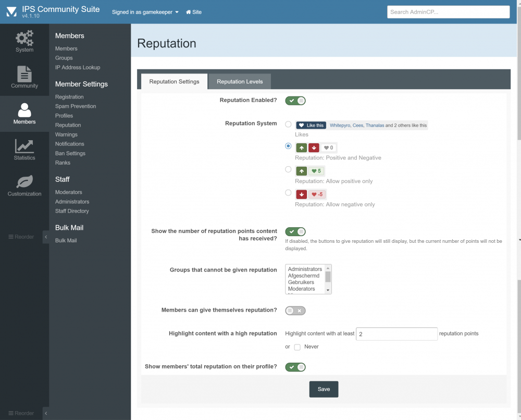
Task: Check the Never highlight checkbox
Action: click(x=297, y=347)
